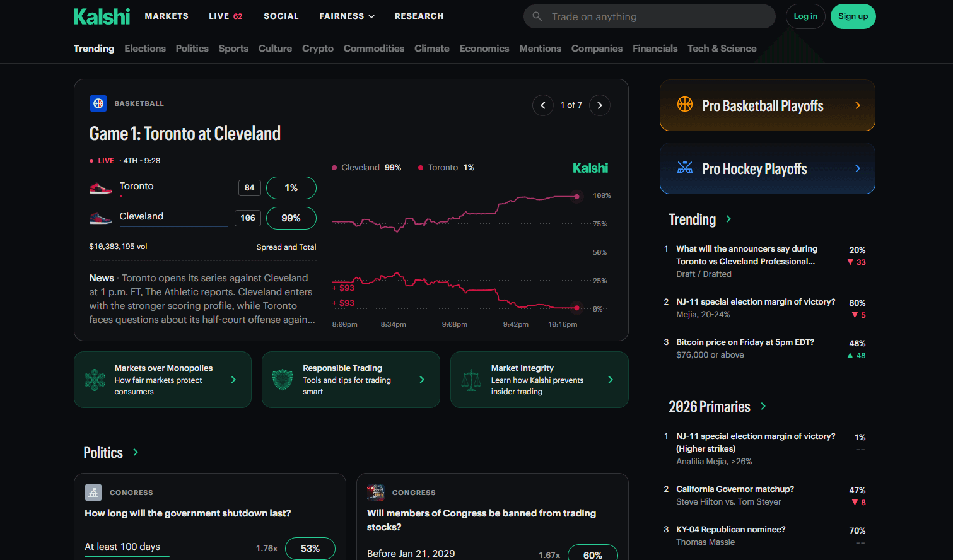This screenshot has width=953, height=560.
Task: Open How long will the government shutdown last
Action: click(x=188, y=513)
